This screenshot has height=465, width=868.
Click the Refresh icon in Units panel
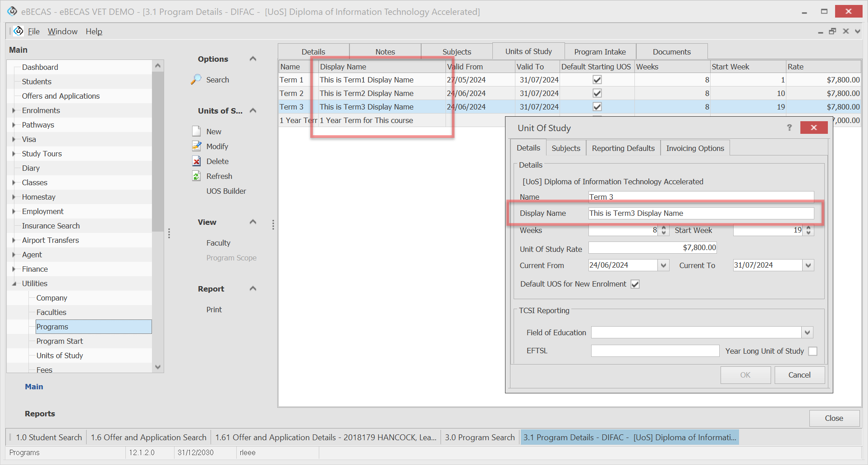pyautogui.click(x=196, y=176)
